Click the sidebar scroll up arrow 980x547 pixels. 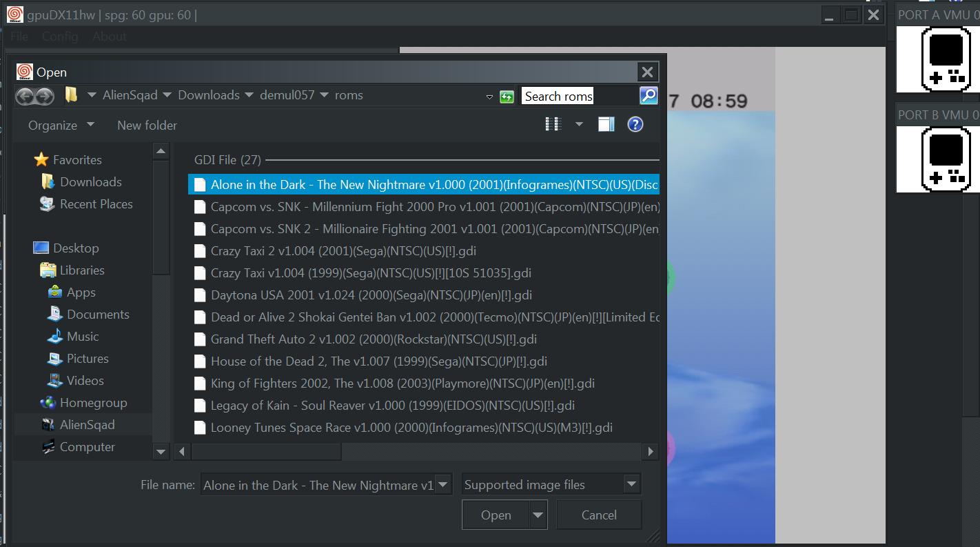click(161, 151)
